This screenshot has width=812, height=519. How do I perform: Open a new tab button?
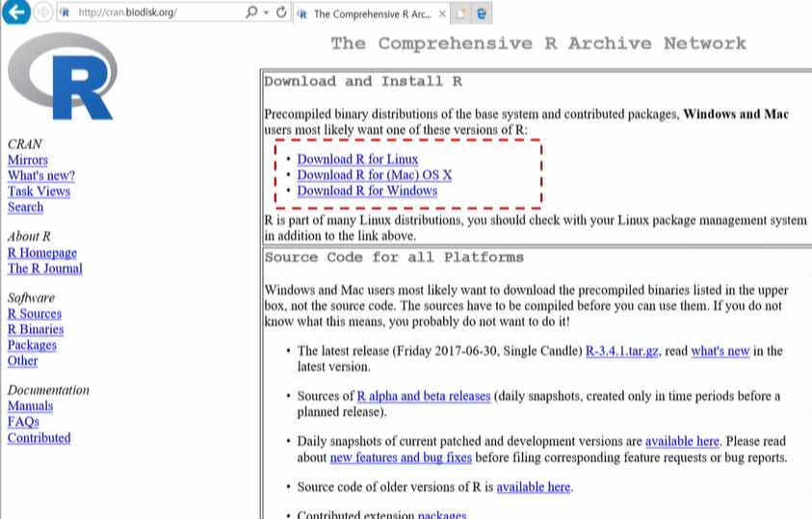tap(460, 14)
